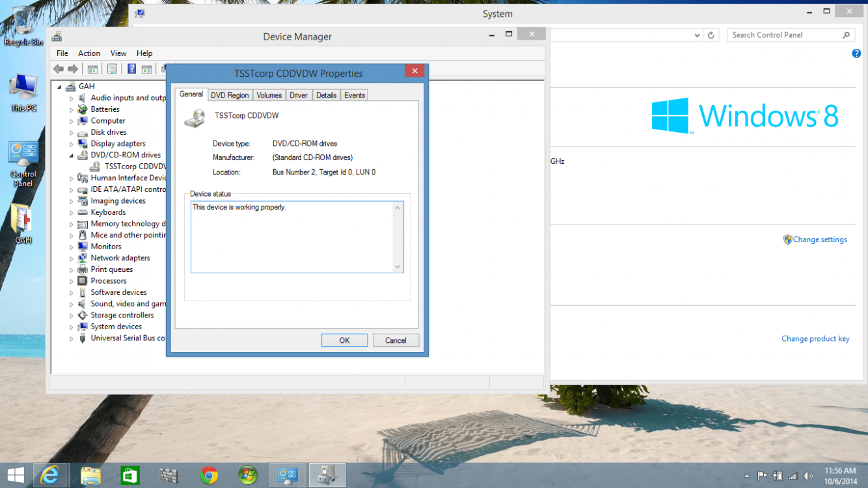Click the Display adapters category icon

[x=83, y=144]
